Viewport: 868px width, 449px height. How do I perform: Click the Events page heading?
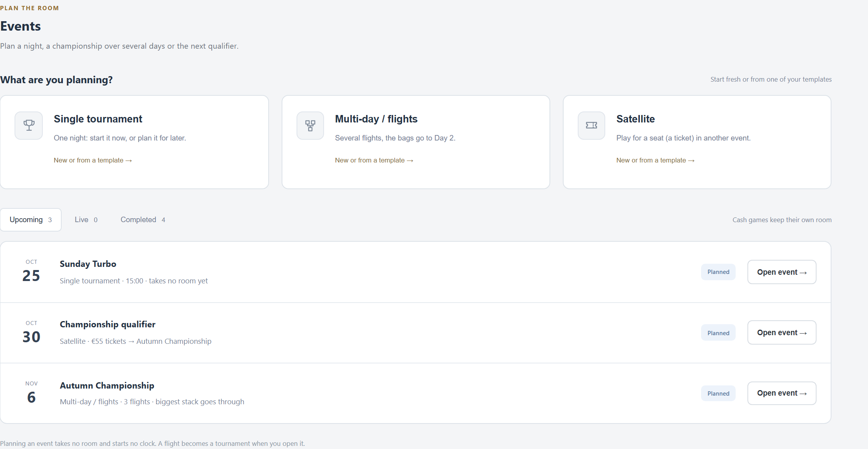[20, 26]
